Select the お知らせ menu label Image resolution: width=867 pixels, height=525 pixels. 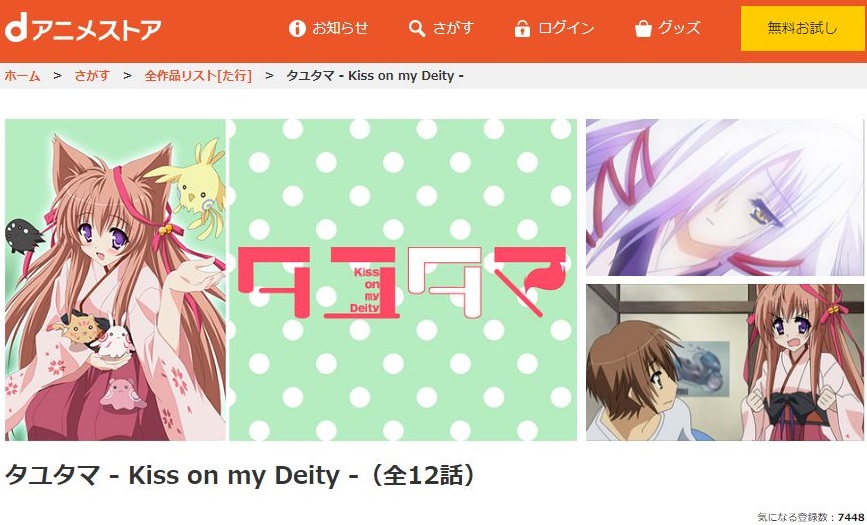tap(340, 28)
